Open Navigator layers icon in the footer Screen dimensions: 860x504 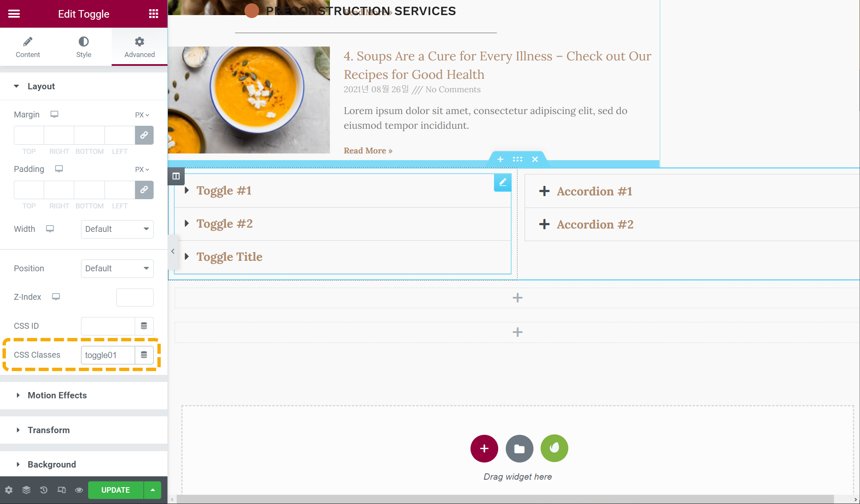[x=26, y=490]
